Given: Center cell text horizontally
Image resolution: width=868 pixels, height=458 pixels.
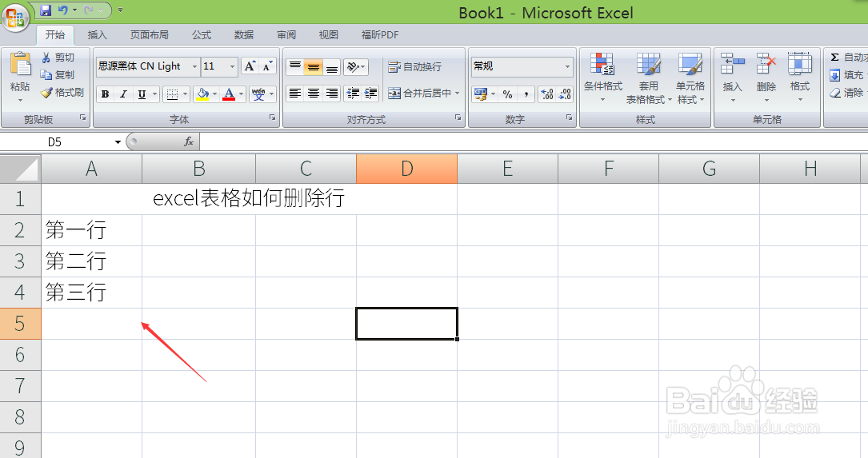Looking at the screenshot, I should tap(314, 94).
